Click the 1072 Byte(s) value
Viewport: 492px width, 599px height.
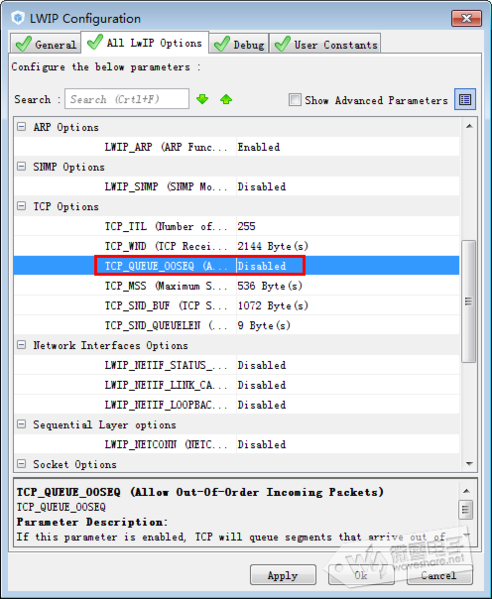(x=273, y=306)
